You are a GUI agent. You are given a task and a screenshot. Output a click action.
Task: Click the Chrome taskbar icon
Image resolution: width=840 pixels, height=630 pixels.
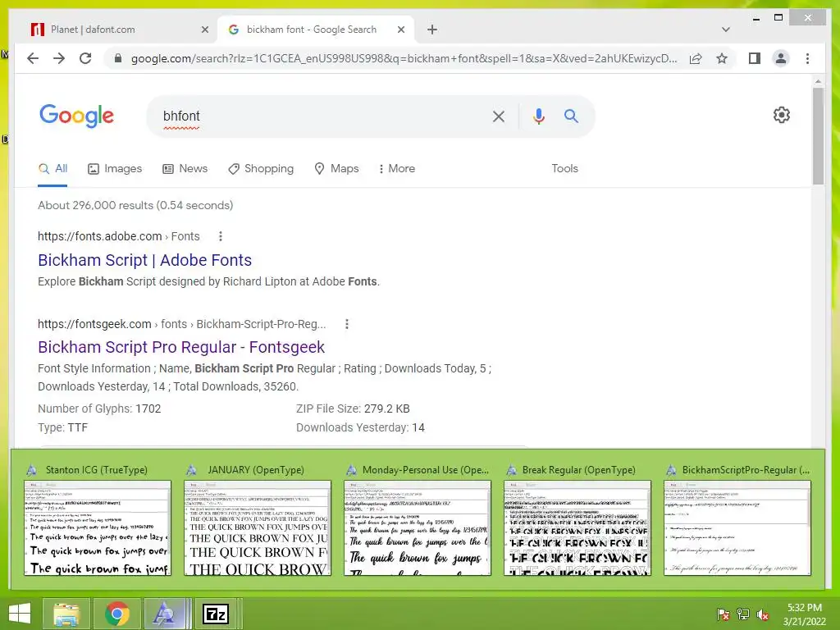(x=116, y=614)
